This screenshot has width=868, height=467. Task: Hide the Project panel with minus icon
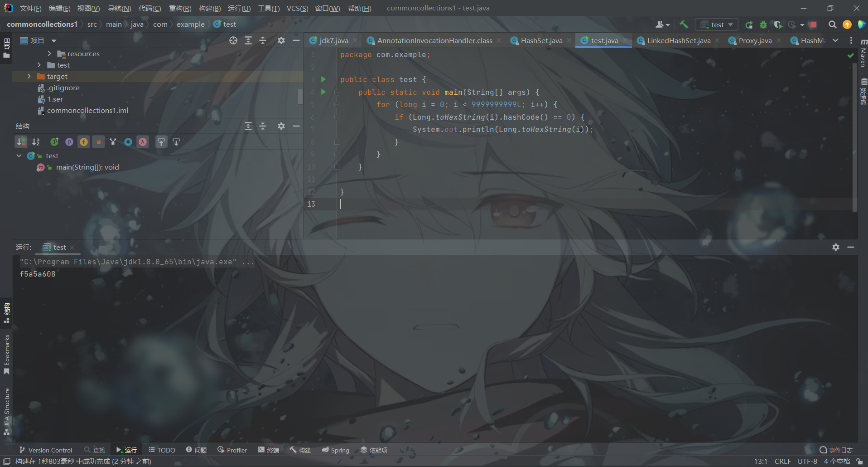pos(296,40)
